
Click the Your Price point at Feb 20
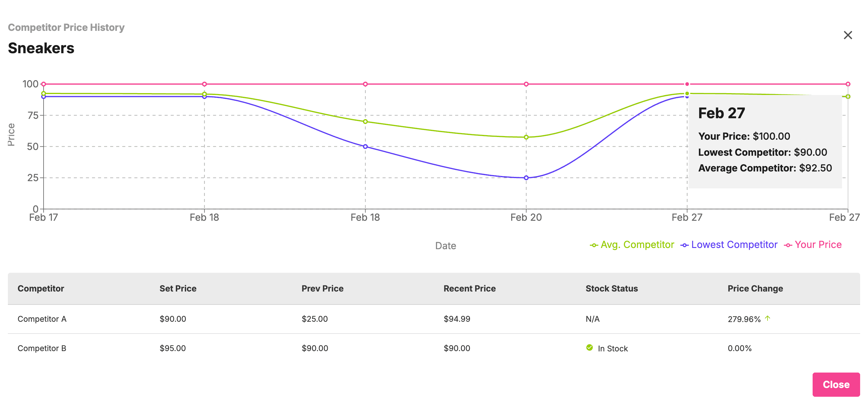point(526,84)
